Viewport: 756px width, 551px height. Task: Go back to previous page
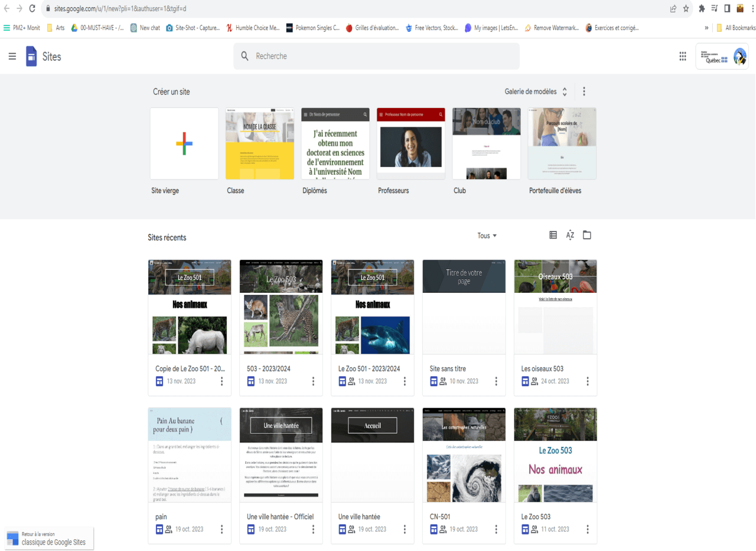[6, 9]
